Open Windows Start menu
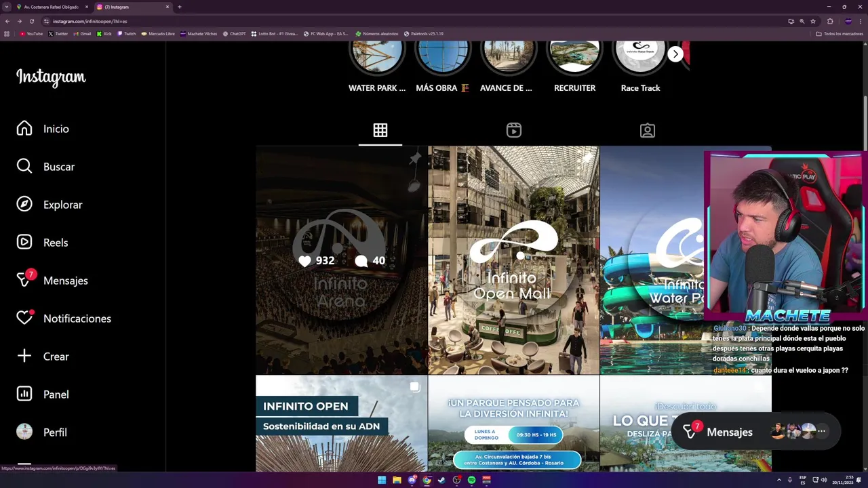The image size is (868, 488). [382, 480]
